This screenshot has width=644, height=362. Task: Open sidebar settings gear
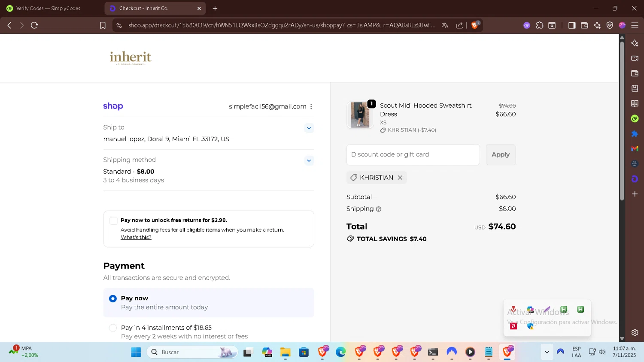tap(635, 332)
